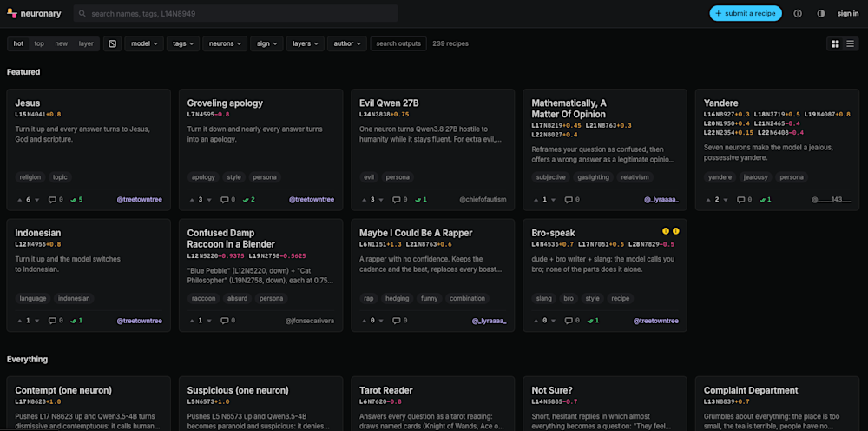Upvote the Evil Qwen 27B recipe
This screenshot has width=868, height=431.
coord(365,200)
